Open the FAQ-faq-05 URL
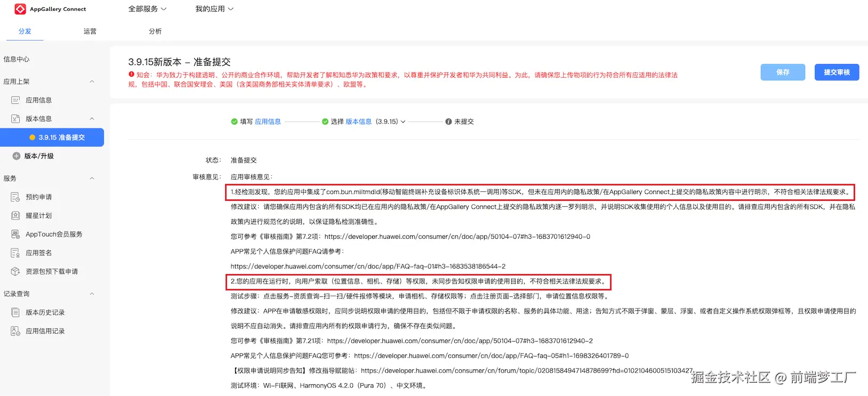The image size is (868, 396). click(x=491, y=356)
